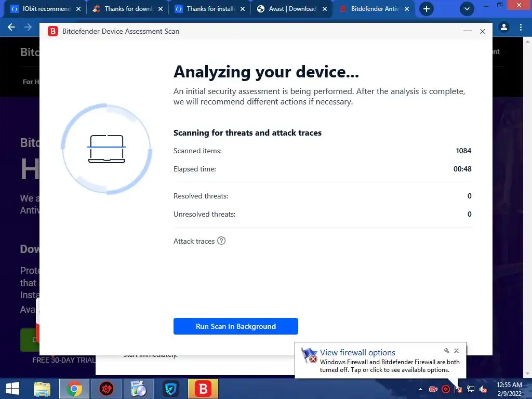532x399 pixels.
Task: Click the Scanned items value 1084
Action: pos(463,151)
